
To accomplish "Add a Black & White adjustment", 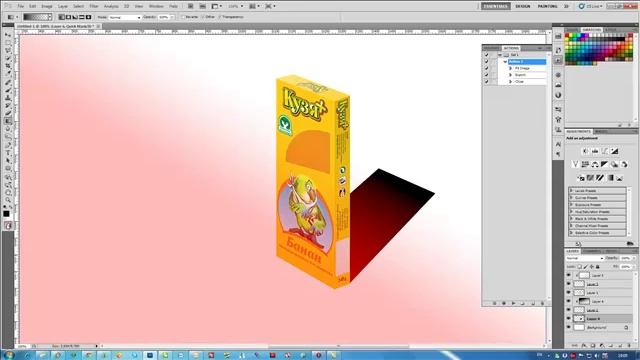I will point(604,164).
